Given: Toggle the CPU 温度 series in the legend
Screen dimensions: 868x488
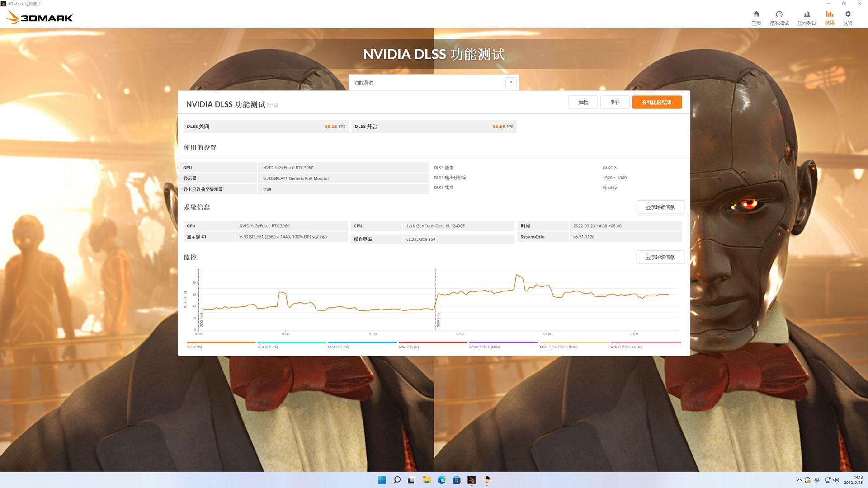Looking at the screenshot, I should point(268,347).
